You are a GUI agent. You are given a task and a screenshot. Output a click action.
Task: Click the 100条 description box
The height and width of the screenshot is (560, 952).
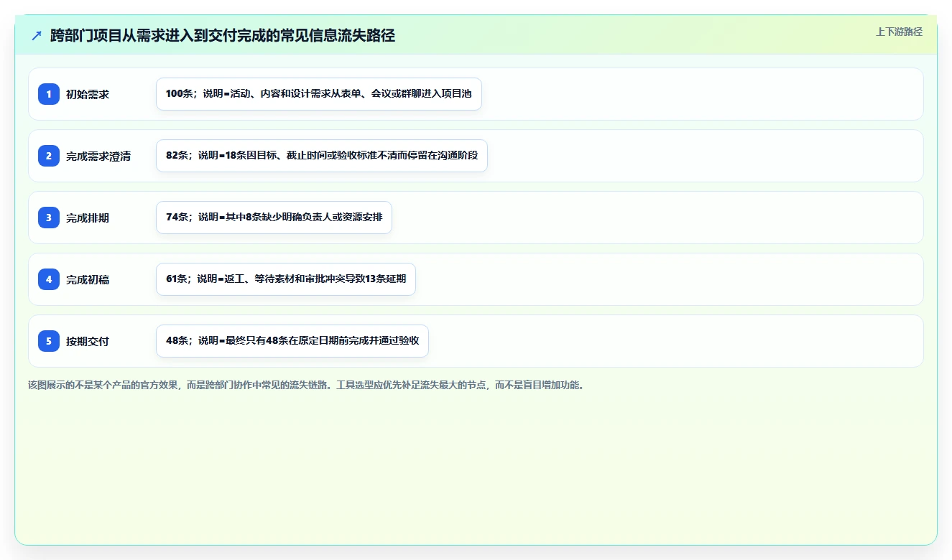(x=319, y=94)
